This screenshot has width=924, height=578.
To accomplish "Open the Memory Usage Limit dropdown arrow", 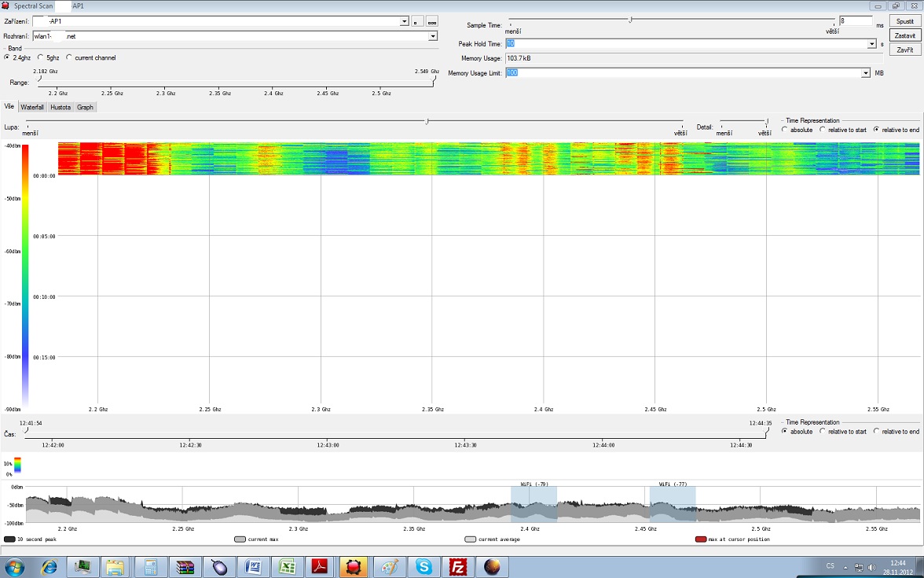I will 866,73.
